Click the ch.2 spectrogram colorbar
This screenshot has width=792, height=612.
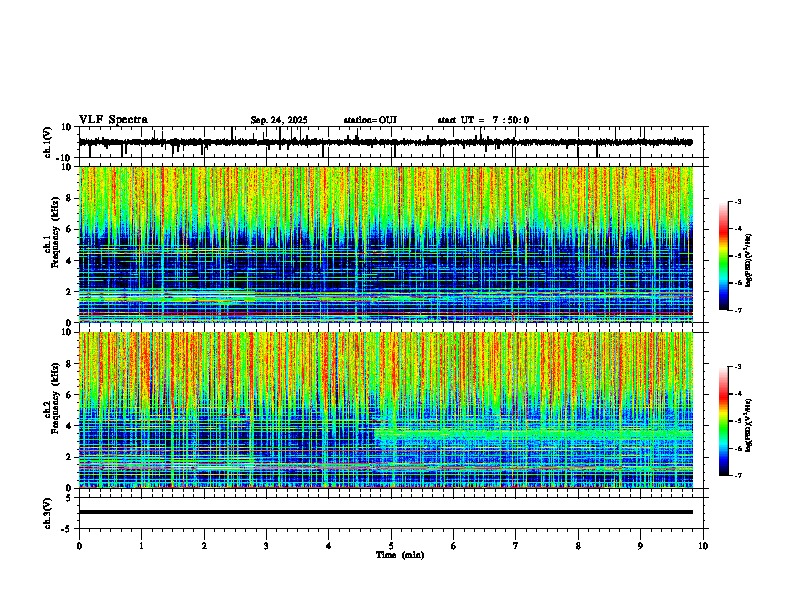(x=723, y=421)
